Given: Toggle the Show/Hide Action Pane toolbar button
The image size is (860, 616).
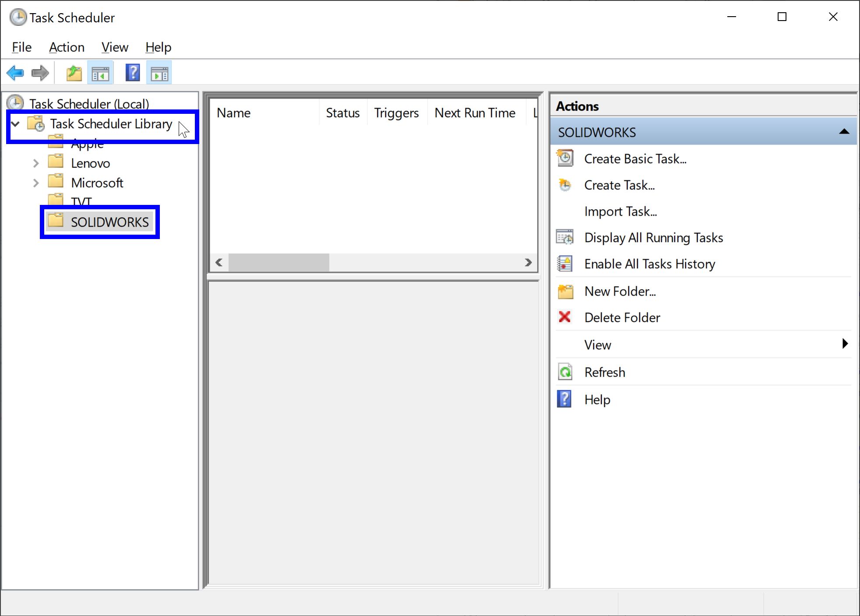Looking at the screenshot, I should 159,73.
